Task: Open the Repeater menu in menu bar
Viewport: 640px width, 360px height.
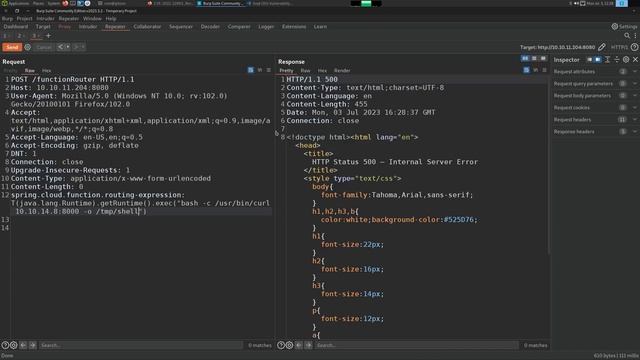Action: pos(69,18)
